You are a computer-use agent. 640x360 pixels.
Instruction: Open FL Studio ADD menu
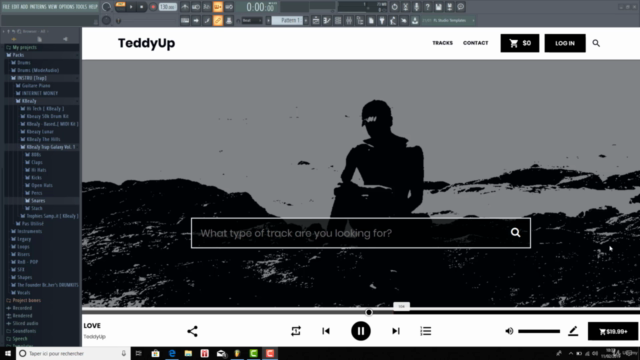pos(24,7)
